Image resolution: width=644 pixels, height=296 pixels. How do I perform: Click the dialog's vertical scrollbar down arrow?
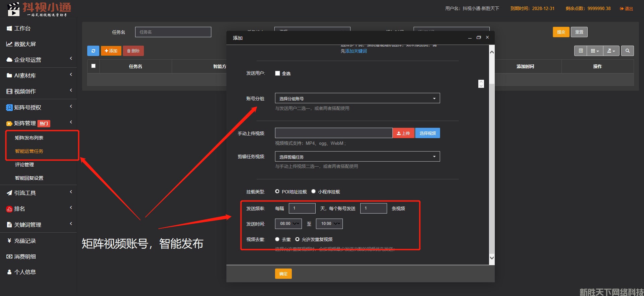(x=492, y=258)
